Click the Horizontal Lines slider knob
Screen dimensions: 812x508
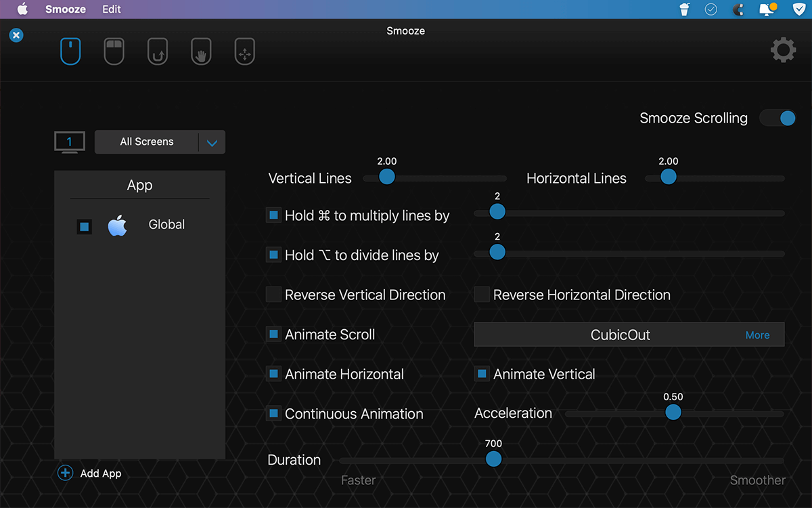coord(669,177)
